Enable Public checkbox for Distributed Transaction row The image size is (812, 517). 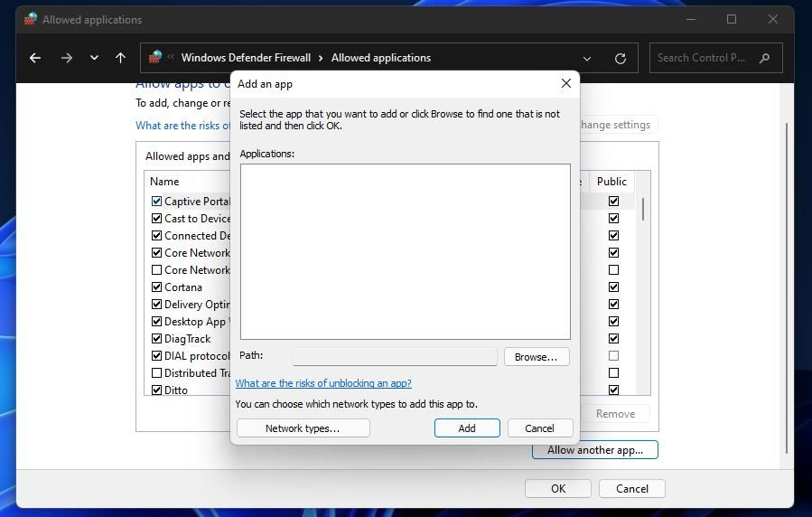click(x=613, y=372)
